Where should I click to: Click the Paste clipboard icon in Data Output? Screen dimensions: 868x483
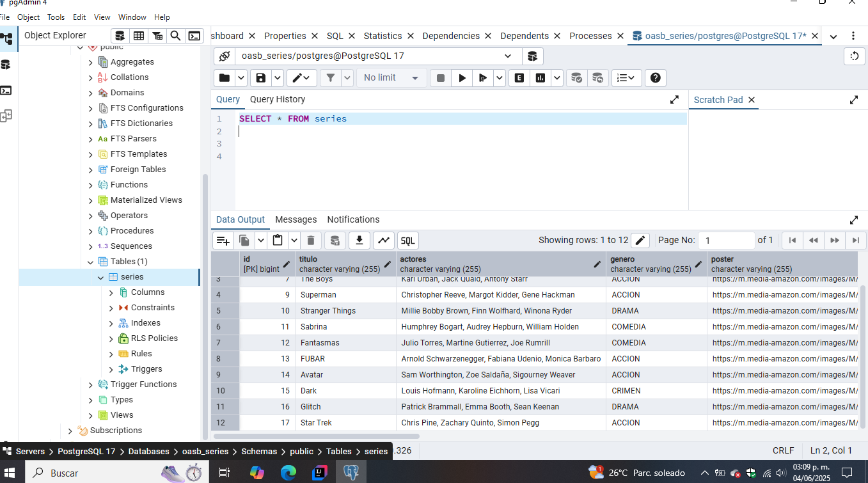pyautogui.click(x=278, y=241)
